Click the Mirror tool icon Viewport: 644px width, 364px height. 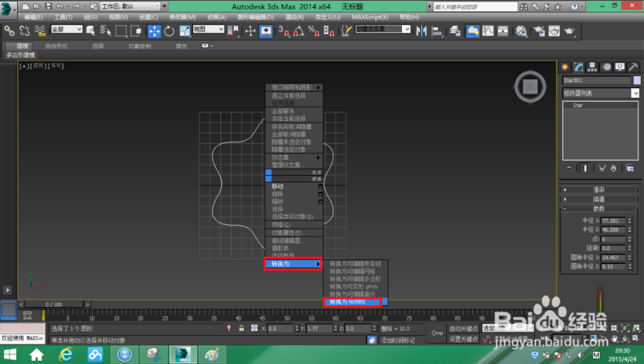click(421, 31)
